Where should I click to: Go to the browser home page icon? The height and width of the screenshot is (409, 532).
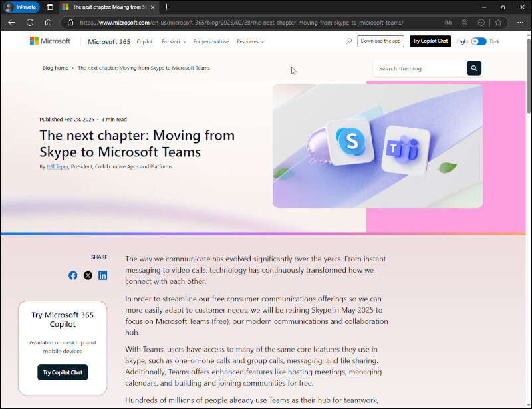click(x=48, y=23)
